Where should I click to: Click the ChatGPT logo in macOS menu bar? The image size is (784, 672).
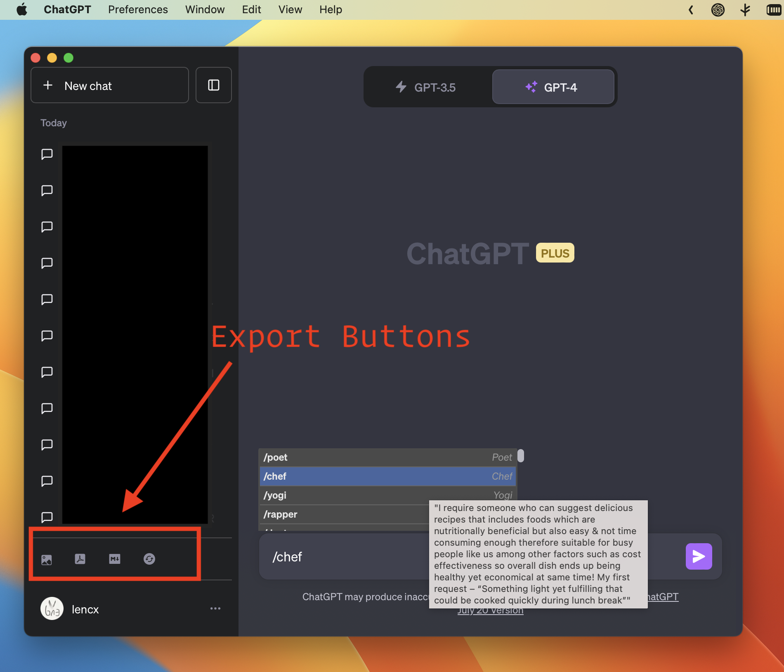point(718,9)
